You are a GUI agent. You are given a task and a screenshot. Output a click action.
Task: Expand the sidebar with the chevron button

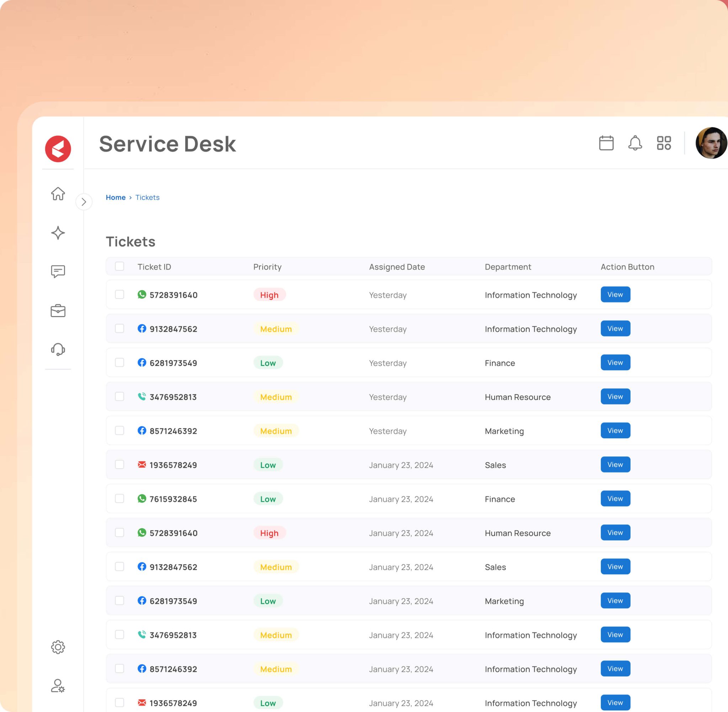coord(84,202)
